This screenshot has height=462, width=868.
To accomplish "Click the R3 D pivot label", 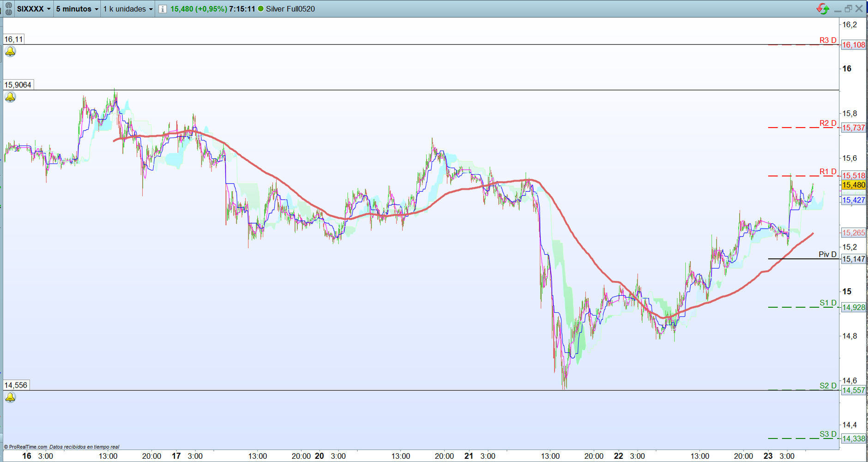I will pos(828,40).
